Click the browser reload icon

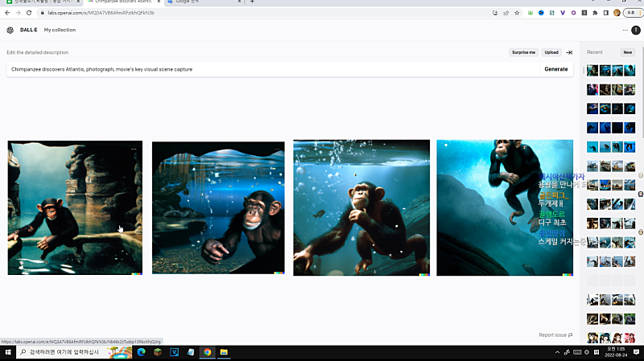tap(29, 13)
